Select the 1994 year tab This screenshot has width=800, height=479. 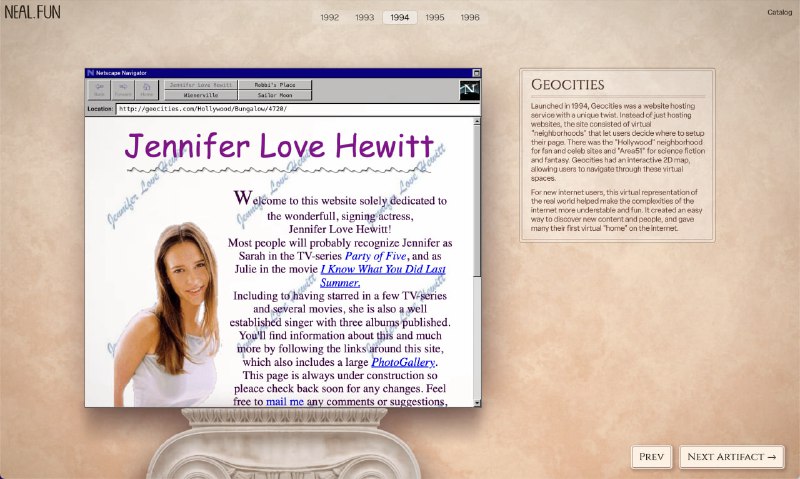[x=399, y=17]
